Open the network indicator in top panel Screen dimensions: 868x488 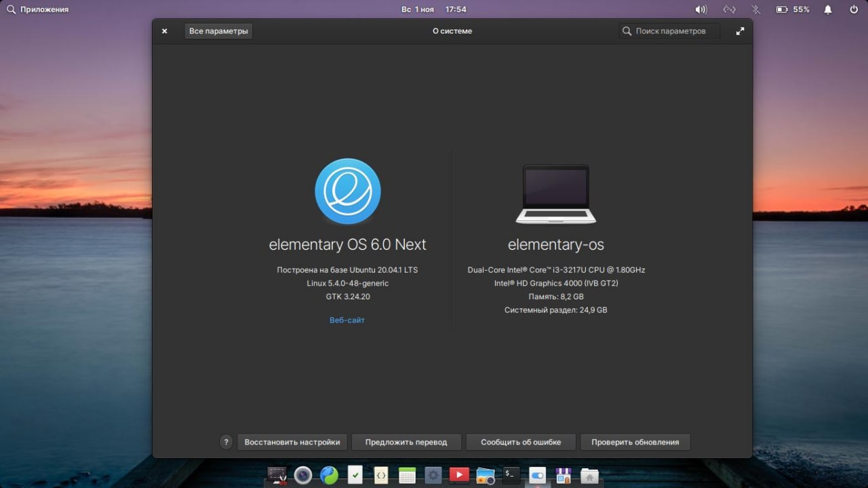tap(729, 10)
